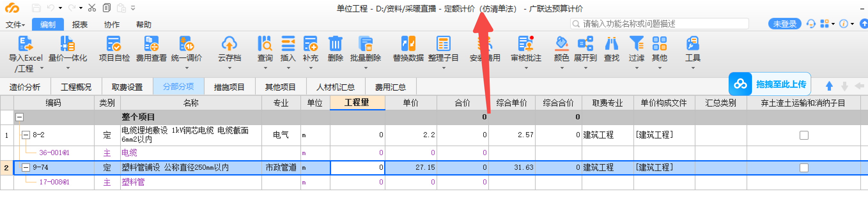The image size is (868, 224).
Task: Open dropdown arrow under 云存档
Action: [x=229, y=68]
